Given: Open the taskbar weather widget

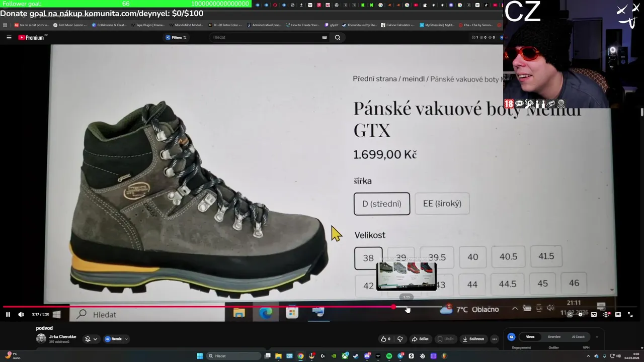Looking at the screenshot, I should tap(13, 356).
